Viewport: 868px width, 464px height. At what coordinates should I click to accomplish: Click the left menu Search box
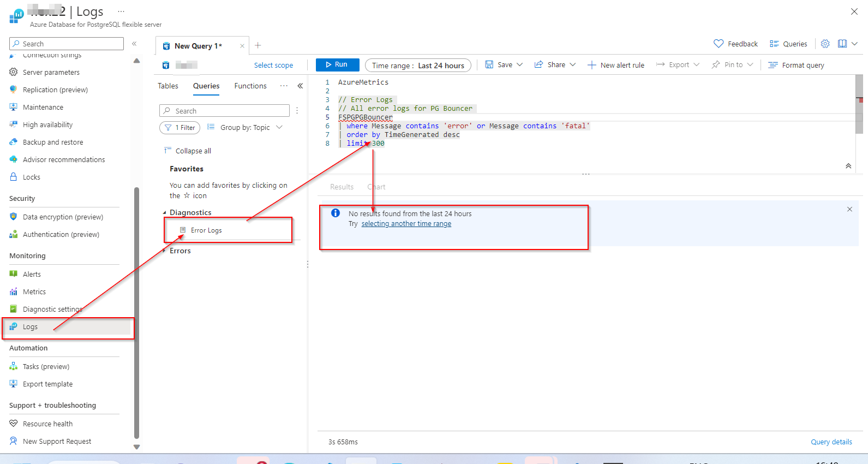[x=67, y=44]
